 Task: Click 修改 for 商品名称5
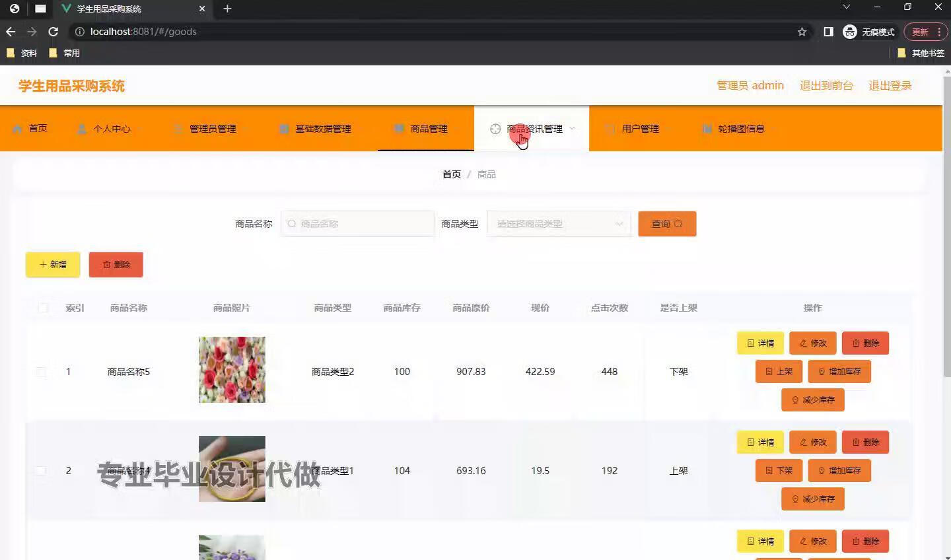(x=813, y=343)
